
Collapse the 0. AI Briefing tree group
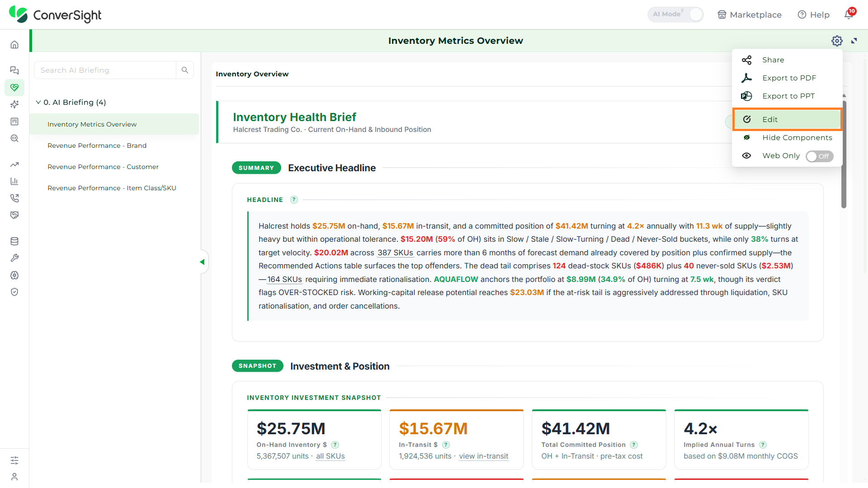click(38, 102)
